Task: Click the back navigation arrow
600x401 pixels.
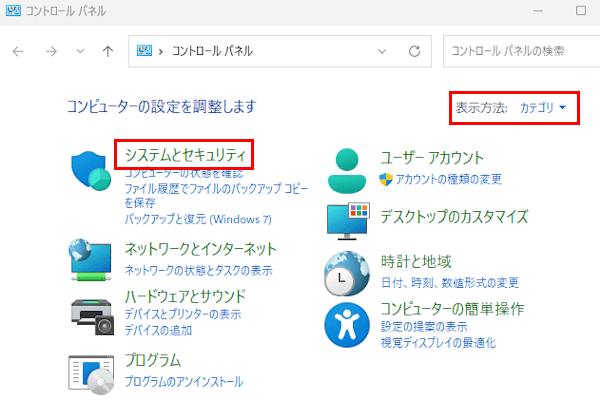Action: point(17,51)
